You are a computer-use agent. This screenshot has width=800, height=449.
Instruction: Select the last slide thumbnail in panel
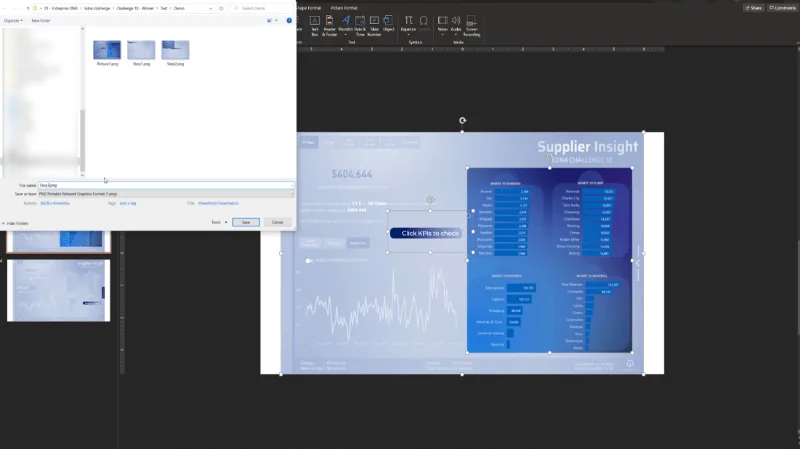point(58,290)
